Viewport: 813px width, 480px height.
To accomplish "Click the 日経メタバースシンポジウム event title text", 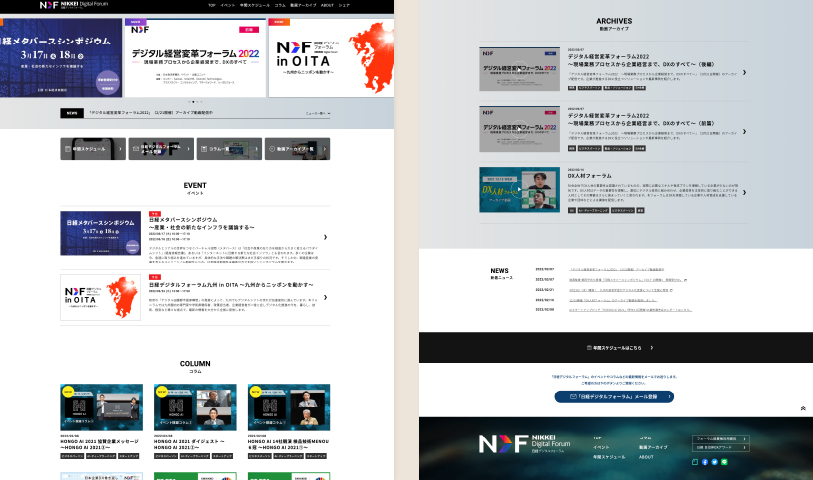I will point(202,223).
